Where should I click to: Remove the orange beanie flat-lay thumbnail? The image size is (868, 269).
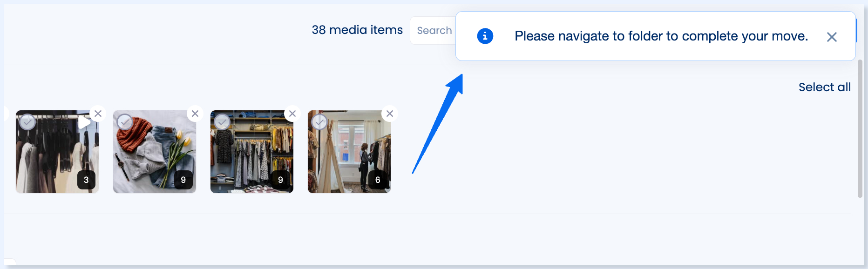195,114
